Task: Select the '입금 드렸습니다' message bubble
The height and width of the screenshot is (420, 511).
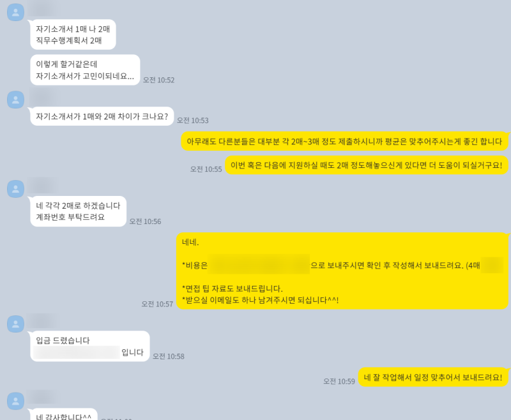Action: click(90, 346)
